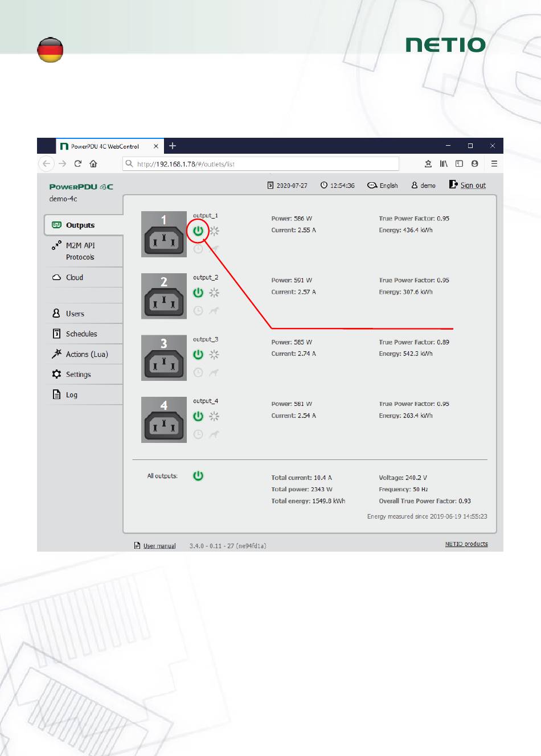Click the browser address bar
The height and width of the screenshot is (756, 541).
pyautogui.click(x=261, y=164)
